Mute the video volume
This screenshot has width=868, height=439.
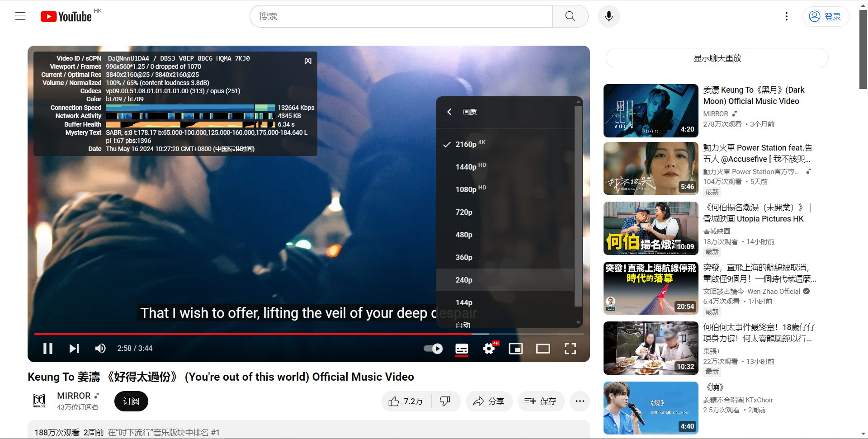100,349
